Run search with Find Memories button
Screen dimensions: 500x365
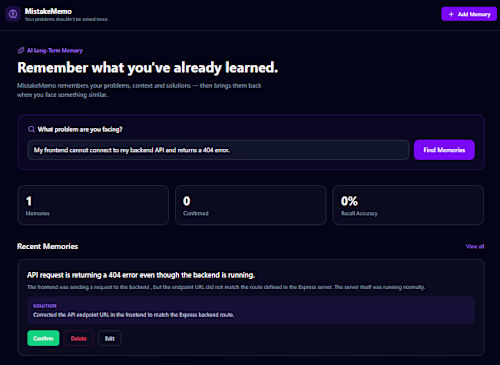point(444,150)
